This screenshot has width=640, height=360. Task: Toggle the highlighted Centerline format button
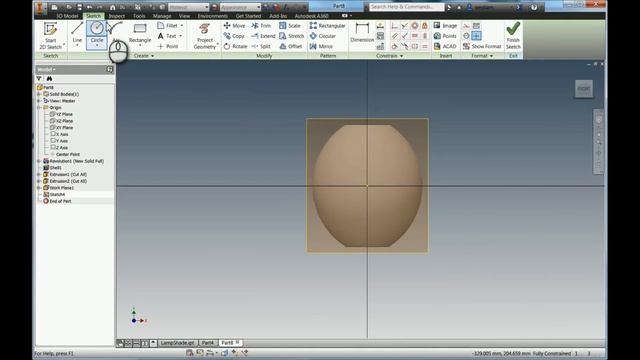coord(476,36)
